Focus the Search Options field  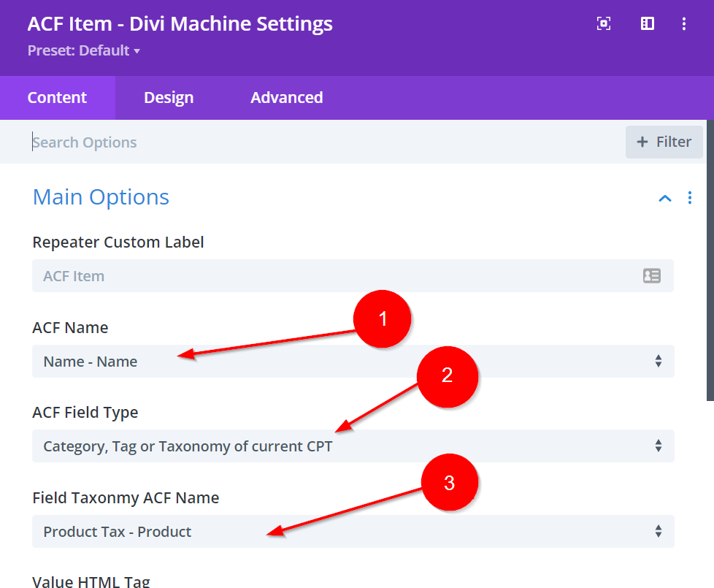point(321,142)
